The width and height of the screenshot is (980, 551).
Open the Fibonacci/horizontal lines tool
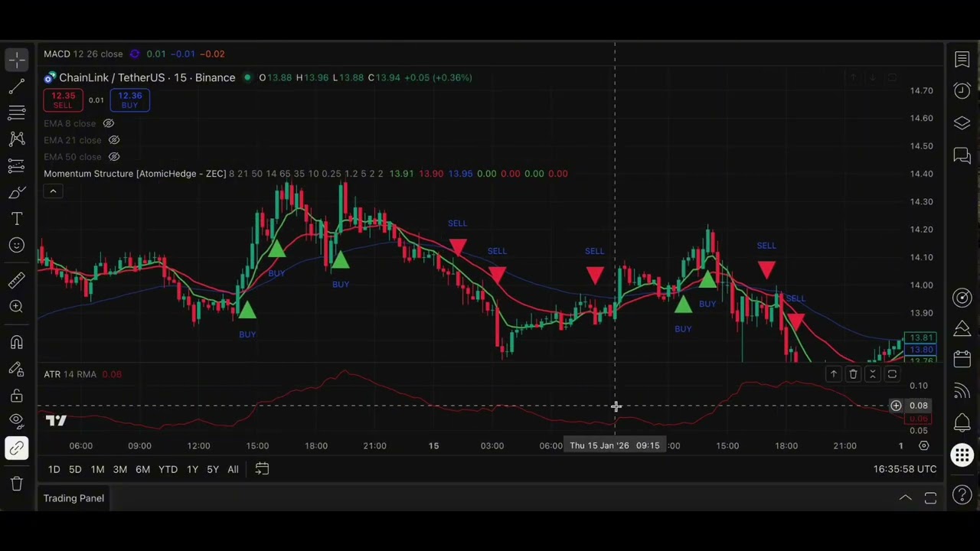(x=17, y=113)
